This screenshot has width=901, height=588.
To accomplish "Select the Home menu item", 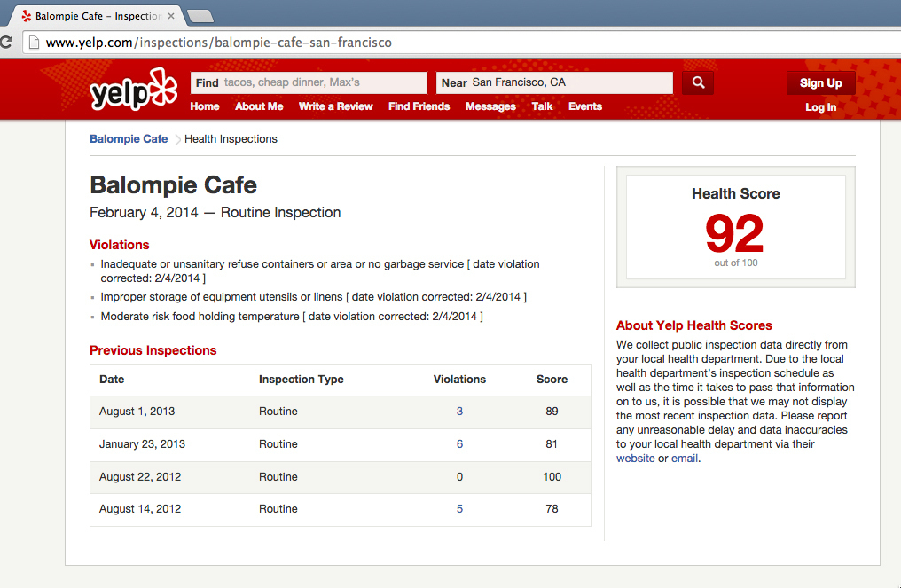I will (205, 106).
